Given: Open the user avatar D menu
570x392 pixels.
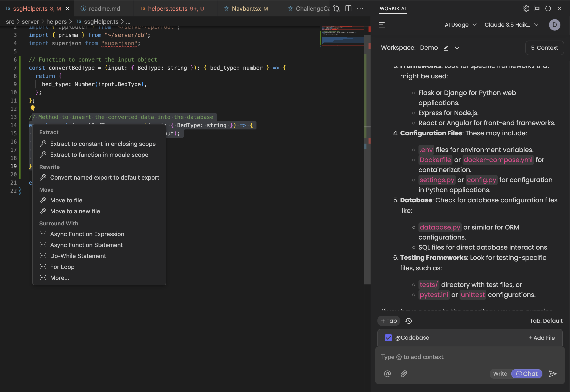Looking at the screenshot, I should (x=554, y=25).
